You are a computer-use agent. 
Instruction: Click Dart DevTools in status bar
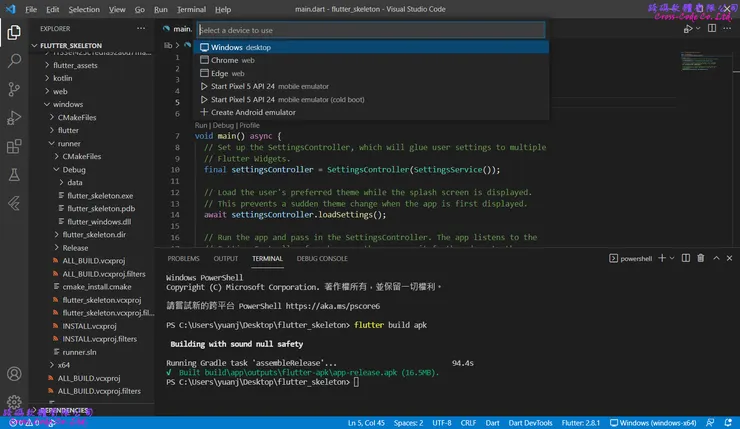pyautogui.click(x=530, y=423)
